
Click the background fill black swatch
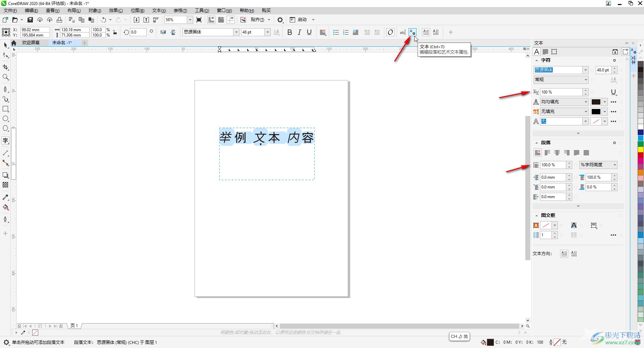click(x=596, y=112)
